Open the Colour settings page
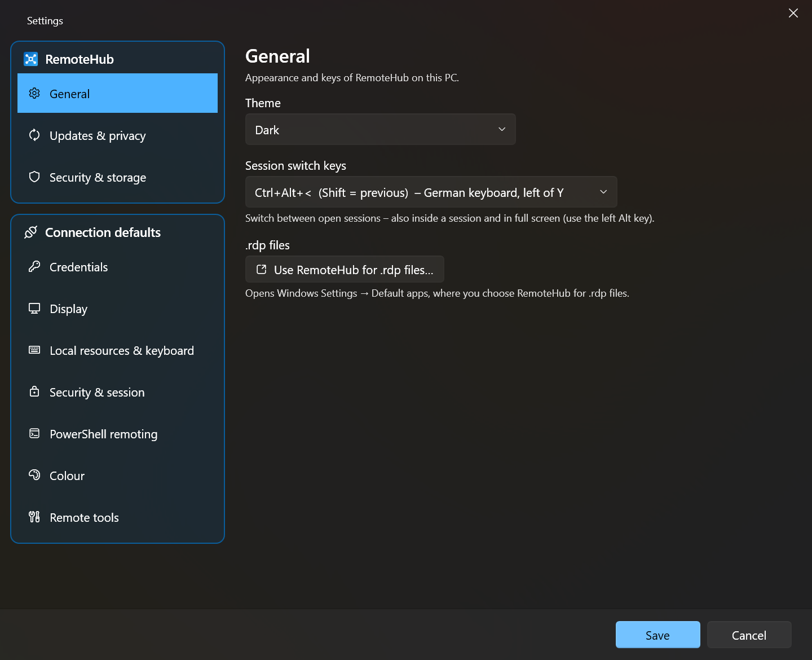 click(117, 476)
